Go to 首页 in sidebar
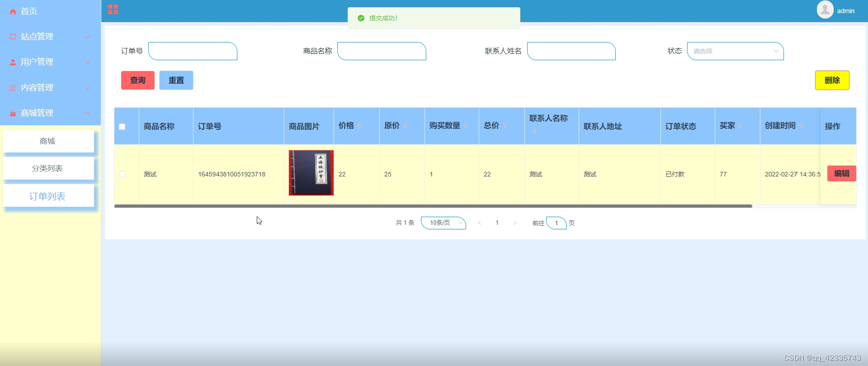The width and height of the screenshot is (868, 366). pyautogui.click(x=50, y=11)
